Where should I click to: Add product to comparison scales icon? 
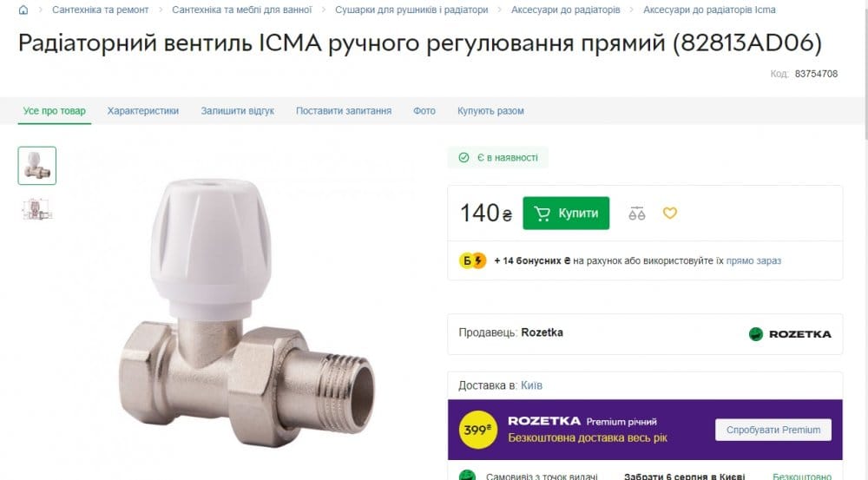tap(636, 214)
